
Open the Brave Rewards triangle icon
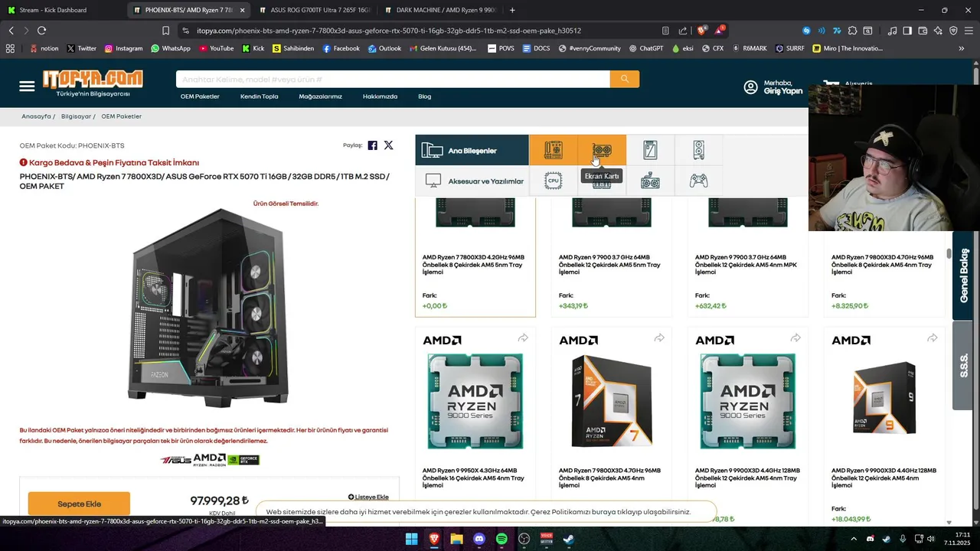[x=719, y=31]
